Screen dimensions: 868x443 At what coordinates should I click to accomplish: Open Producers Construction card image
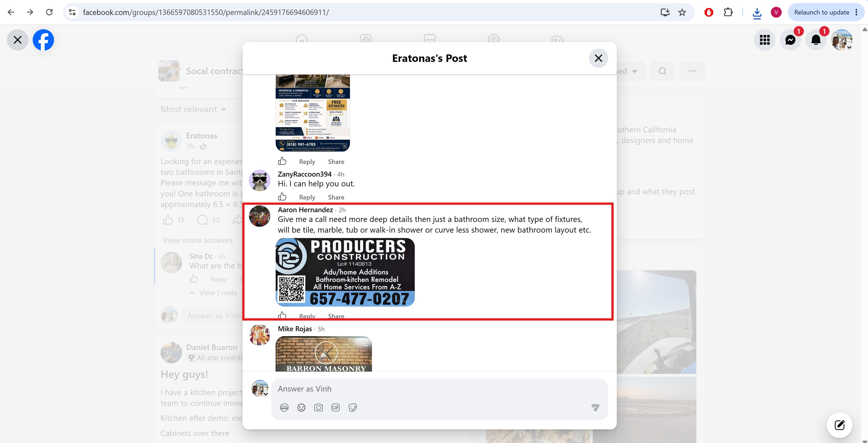tap(345, 272)
